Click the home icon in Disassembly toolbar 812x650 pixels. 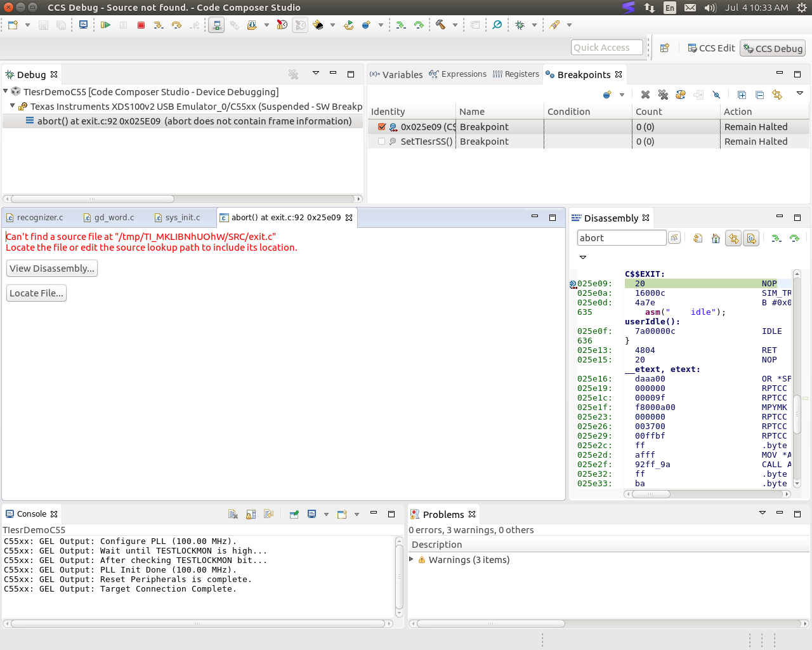[716, 238]
